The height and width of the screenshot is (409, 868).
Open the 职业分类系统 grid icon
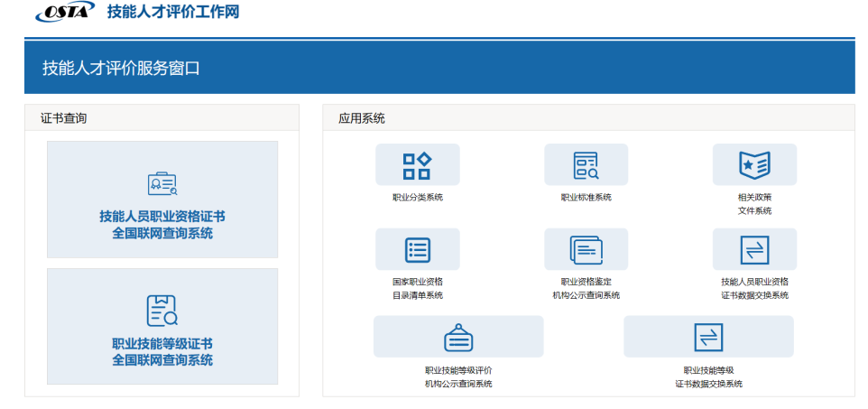point(418,164)
